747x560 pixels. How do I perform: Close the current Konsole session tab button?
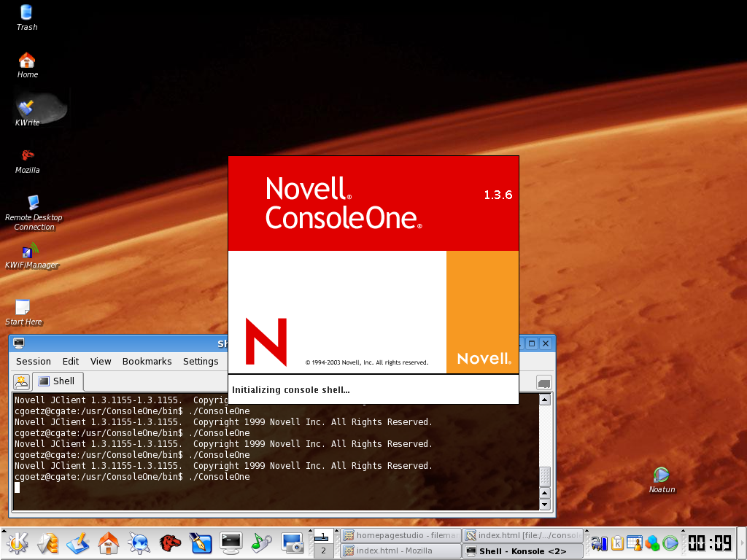click(x=544, y=382)
